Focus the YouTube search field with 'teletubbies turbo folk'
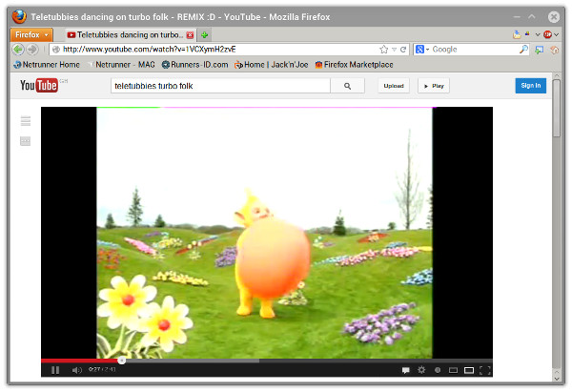Viewport: 572px width, 392px height. coord(220,86)
